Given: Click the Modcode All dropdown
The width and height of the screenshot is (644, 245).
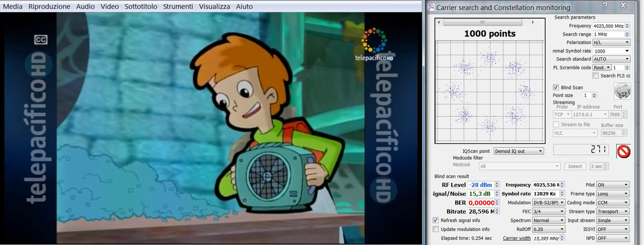Looking at the screenshot, I should pyautogui.click(x=519, y=167).
